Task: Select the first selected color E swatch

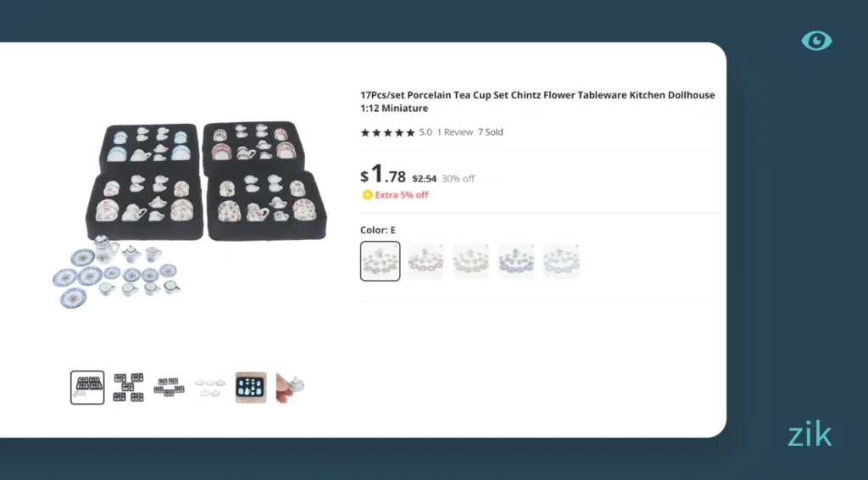Action: click(x=381, y=260)
